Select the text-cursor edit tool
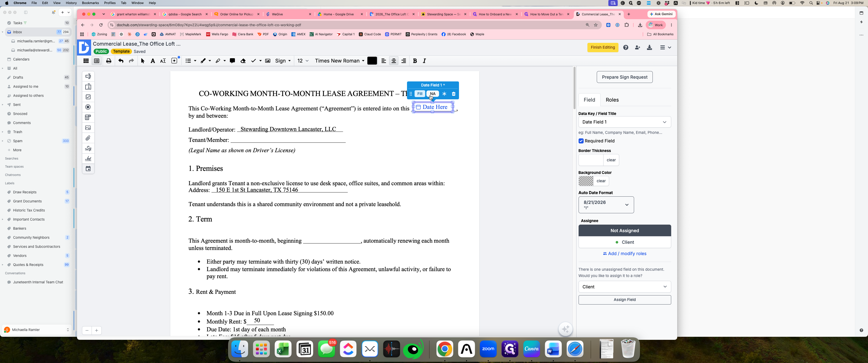The image size is (868, 363). pos(163,61)
